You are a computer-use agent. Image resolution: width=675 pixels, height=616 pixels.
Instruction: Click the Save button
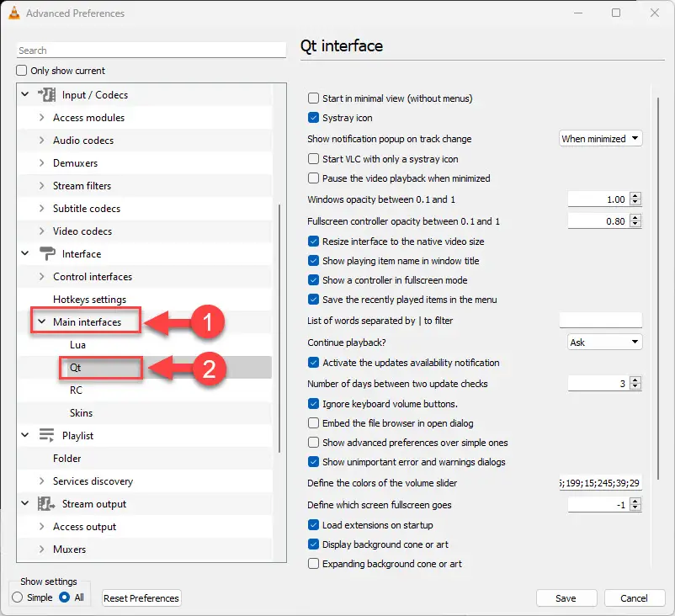(566, 598)
